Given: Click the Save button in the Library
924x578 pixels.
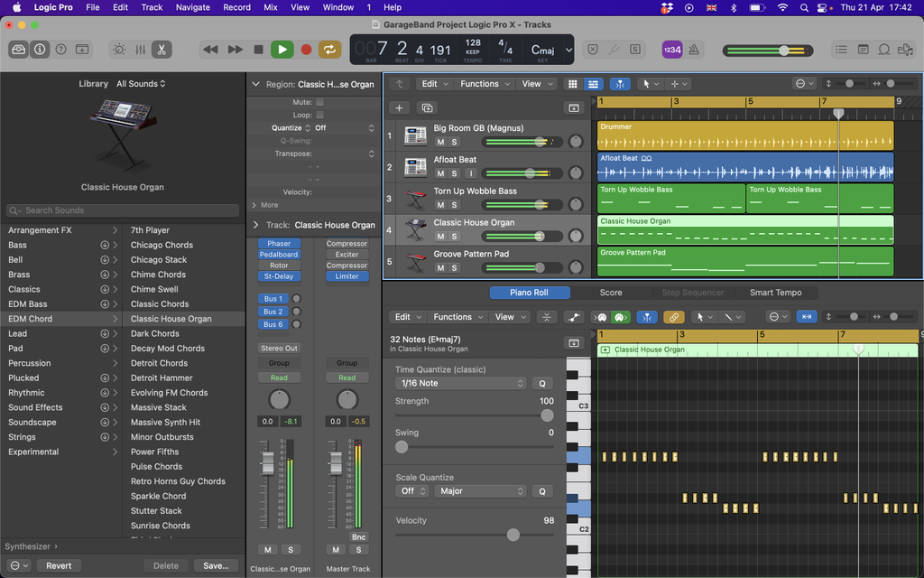Looking at the screenshot, I should 216,565.
